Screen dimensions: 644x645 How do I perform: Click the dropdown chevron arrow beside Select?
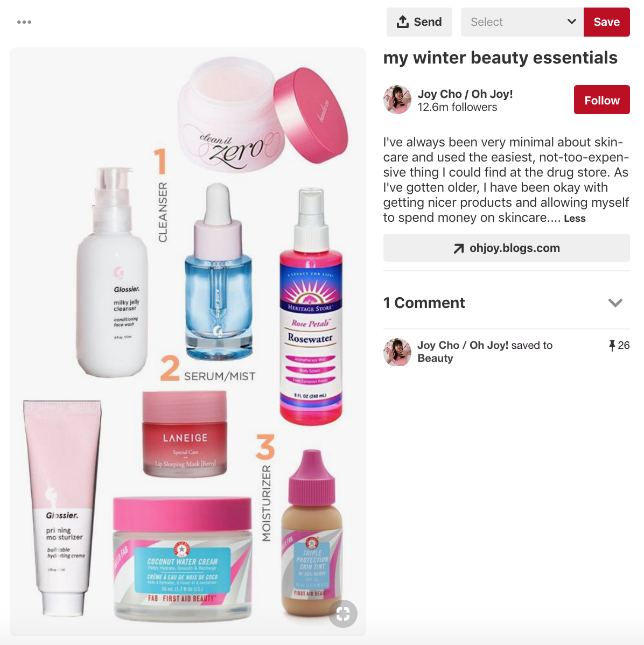[571, 22]
